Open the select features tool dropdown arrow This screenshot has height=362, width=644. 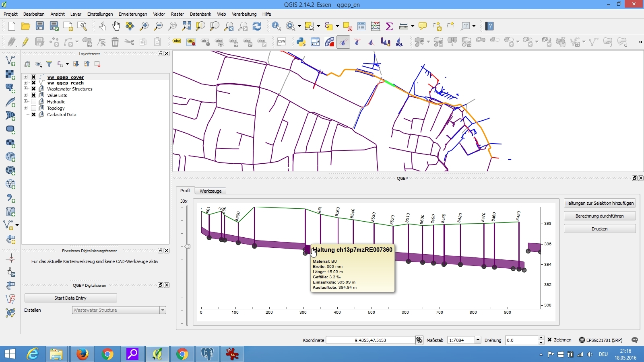coord(318,26)
